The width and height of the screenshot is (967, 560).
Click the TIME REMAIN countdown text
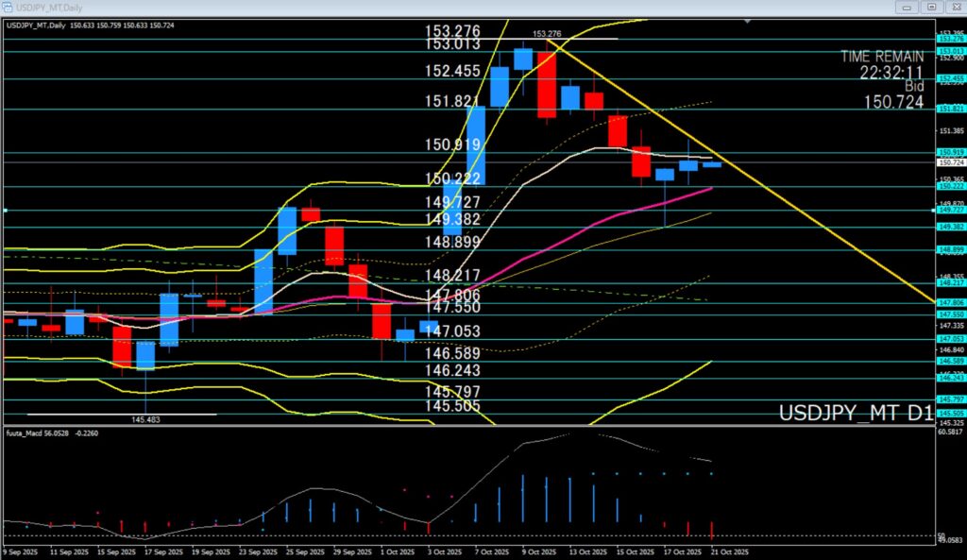tap(881, 63)
